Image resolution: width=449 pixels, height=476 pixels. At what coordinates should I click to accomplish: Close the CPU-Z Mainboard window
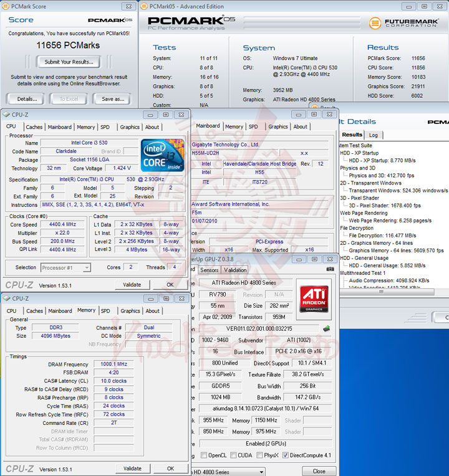pos(330,115)
